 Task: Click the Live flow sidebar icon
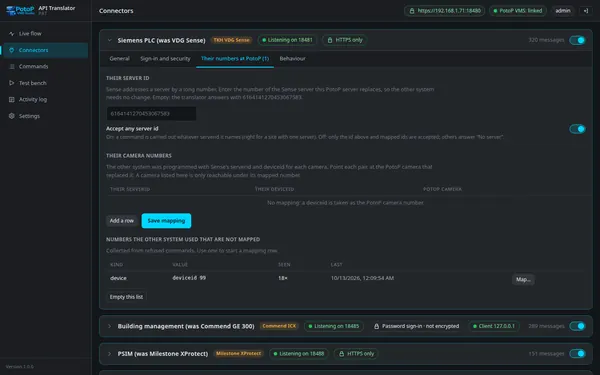[11, 34]
